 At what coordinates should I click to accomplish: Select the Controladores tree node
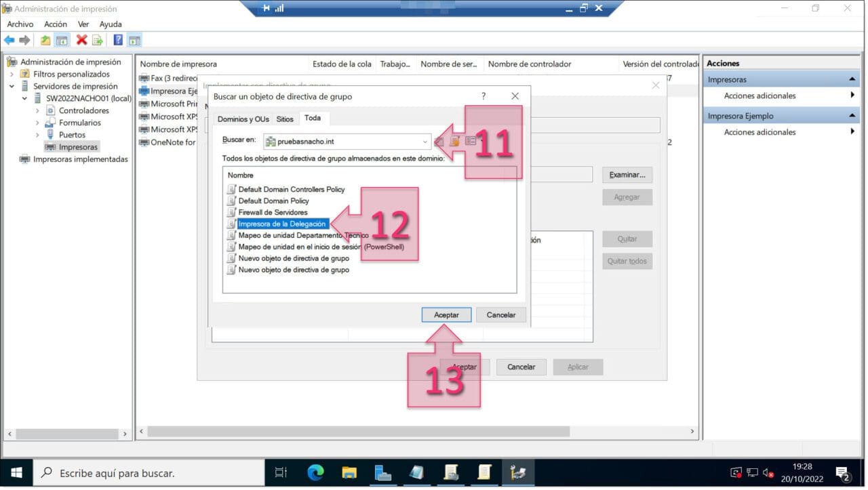pyautogui.click(x=84, y=110)
